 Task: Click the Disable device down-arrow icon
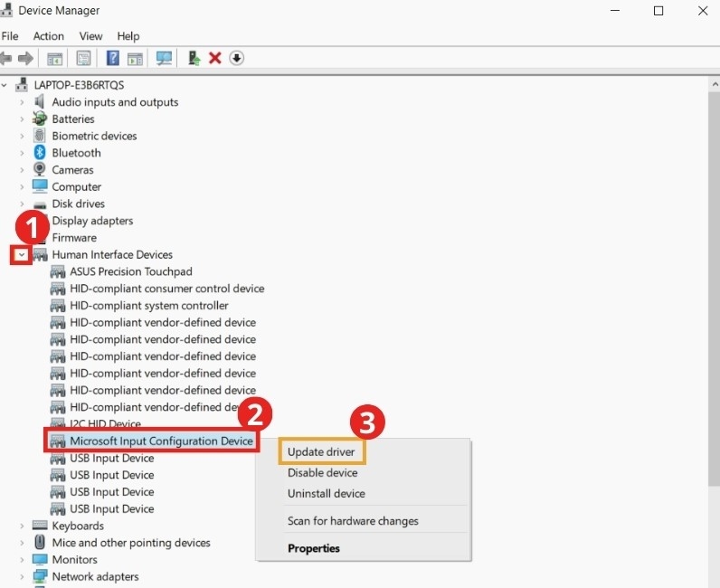[236, 58]
